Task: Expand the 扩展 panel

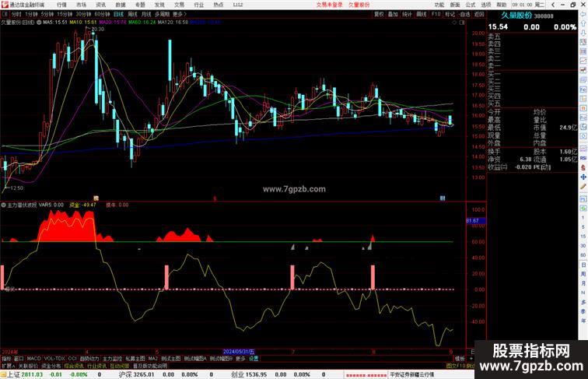Action: (x=8, y=366)
